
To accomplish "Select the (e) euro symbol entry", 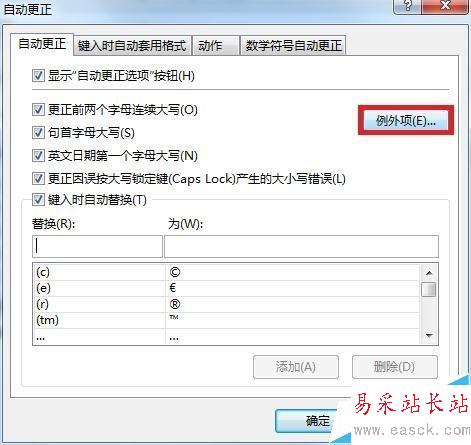I will 226,288.
